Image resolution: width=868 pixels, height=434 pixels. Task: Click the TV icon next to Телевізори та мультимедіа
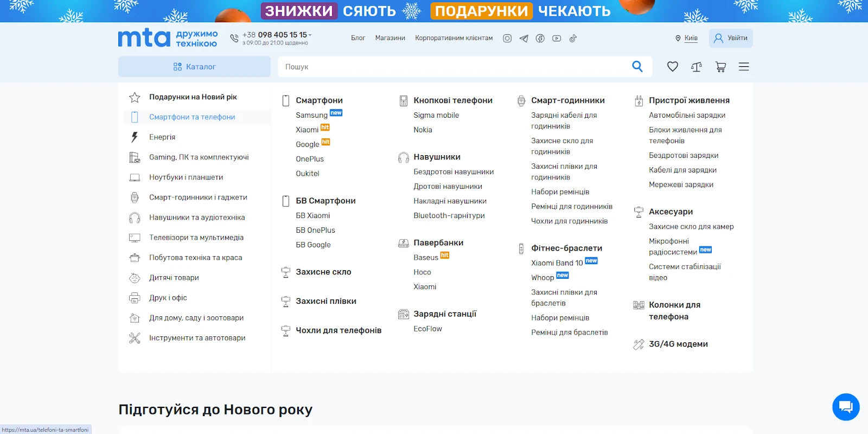coord(135,238)
